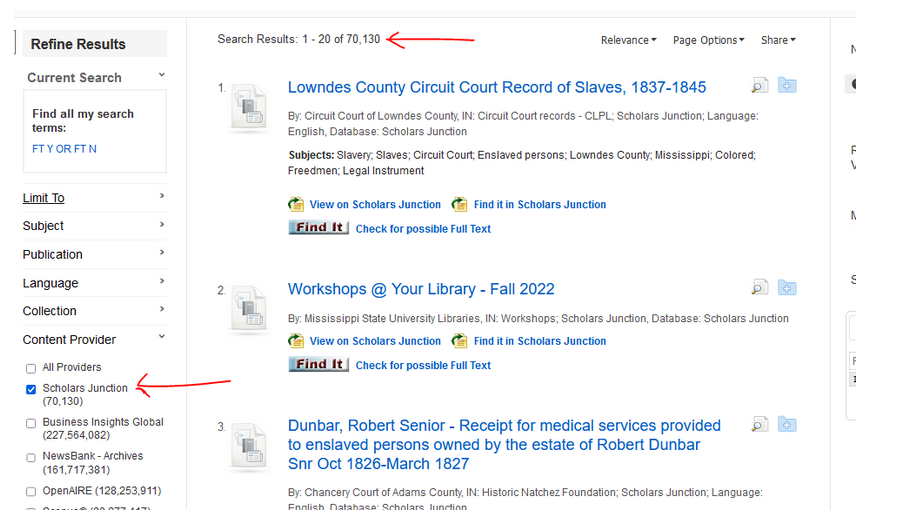Click Find it in Scholars Junction icon under Lowndes
The image size is (909, 528).
pos(459,205)
